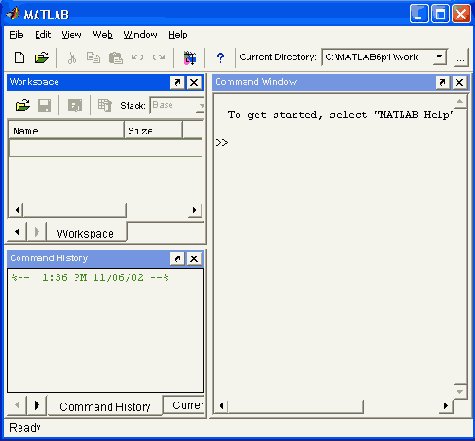475x441 pixels.
Task: Open the Window menu
Action: [140, 35]
